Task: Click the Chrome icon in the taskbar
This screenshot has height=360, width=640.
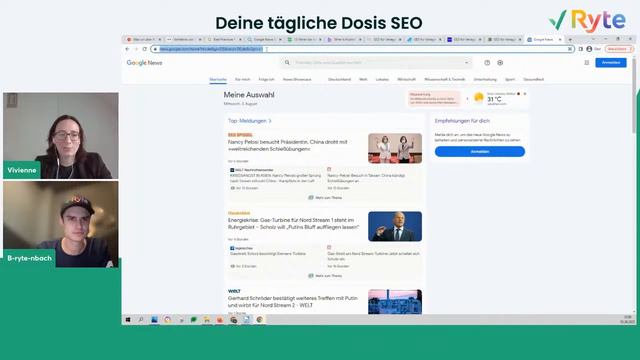Action: click(259, 320)
